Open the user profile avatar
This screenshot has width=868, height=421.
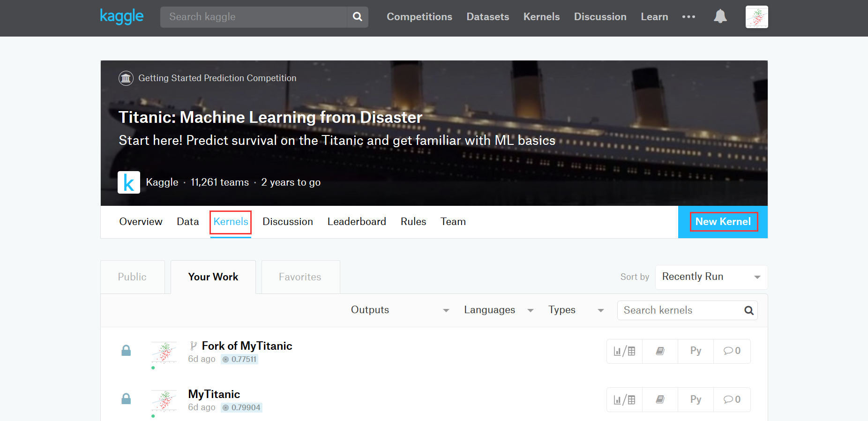756,17
